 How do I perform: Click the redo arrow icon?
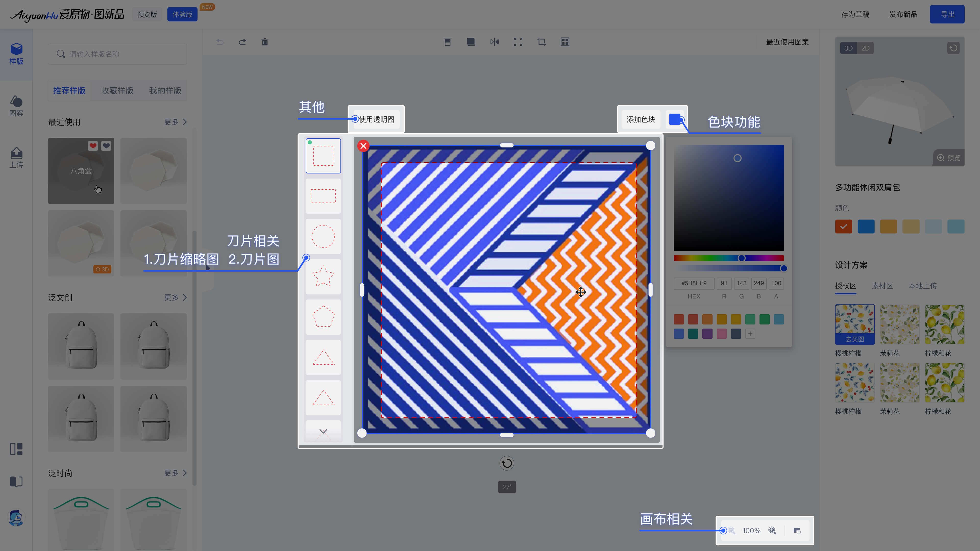[242, 42]
